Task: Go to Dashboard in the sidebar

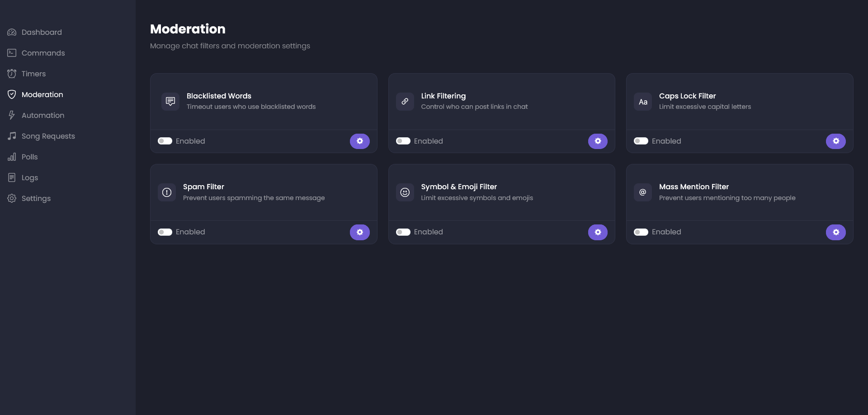Action: point(41,32)
